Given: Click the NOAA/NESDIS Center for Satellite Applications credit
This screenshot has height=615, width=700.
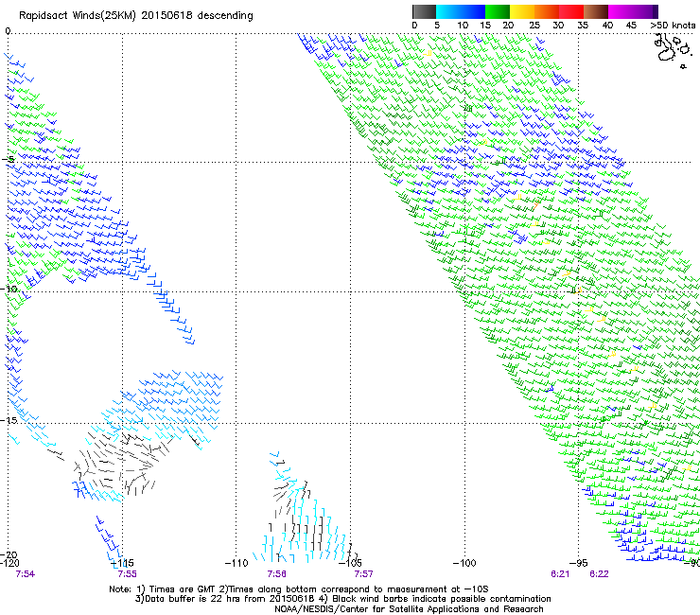Looking at the screenshot, I should click(x=409, y=609).
